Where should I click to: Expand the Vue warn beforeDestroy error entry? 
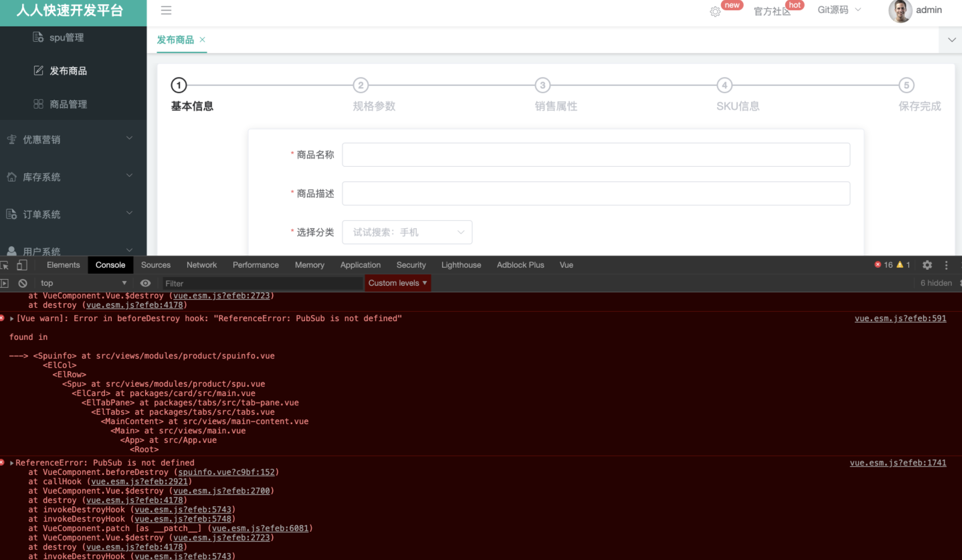pos(12,318)
